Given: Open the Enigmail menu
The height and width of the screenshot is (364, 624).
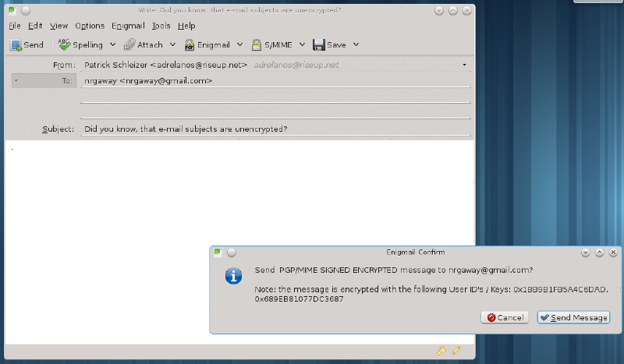Looking at the screenshot, I should point(128,26).
